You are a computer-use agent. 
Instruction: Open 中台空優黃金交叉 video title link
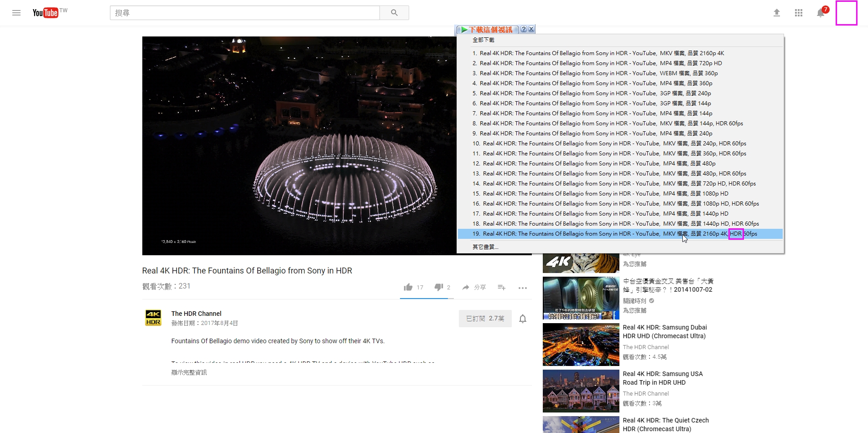668,285
